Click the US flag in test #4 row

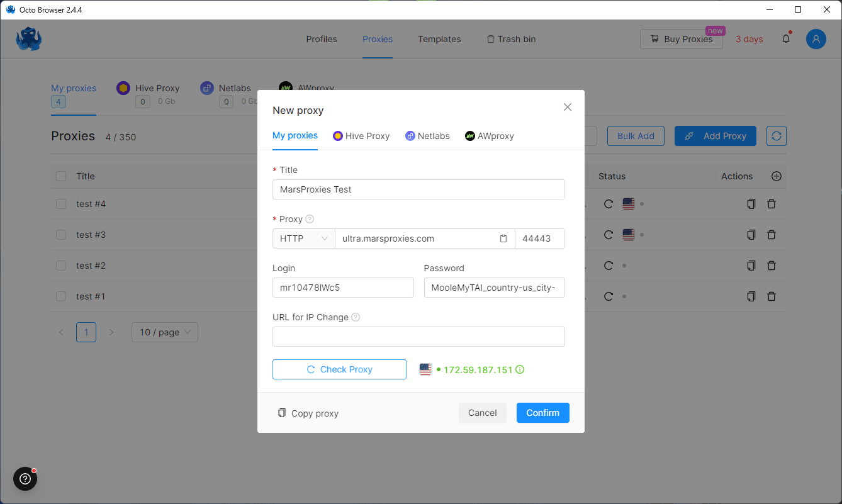point(628,204)
